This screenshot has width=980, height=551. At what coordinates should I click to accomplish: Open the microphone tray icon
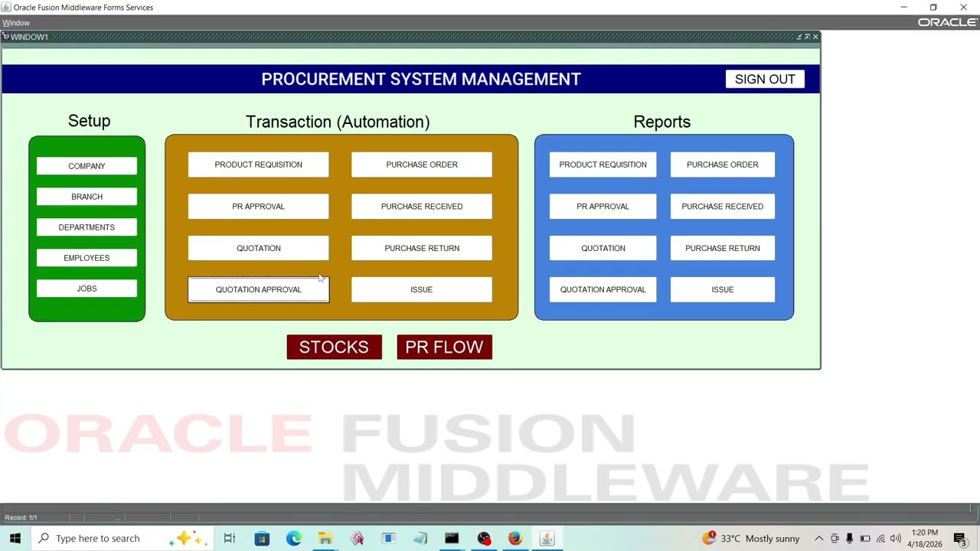tap(849, 539)
